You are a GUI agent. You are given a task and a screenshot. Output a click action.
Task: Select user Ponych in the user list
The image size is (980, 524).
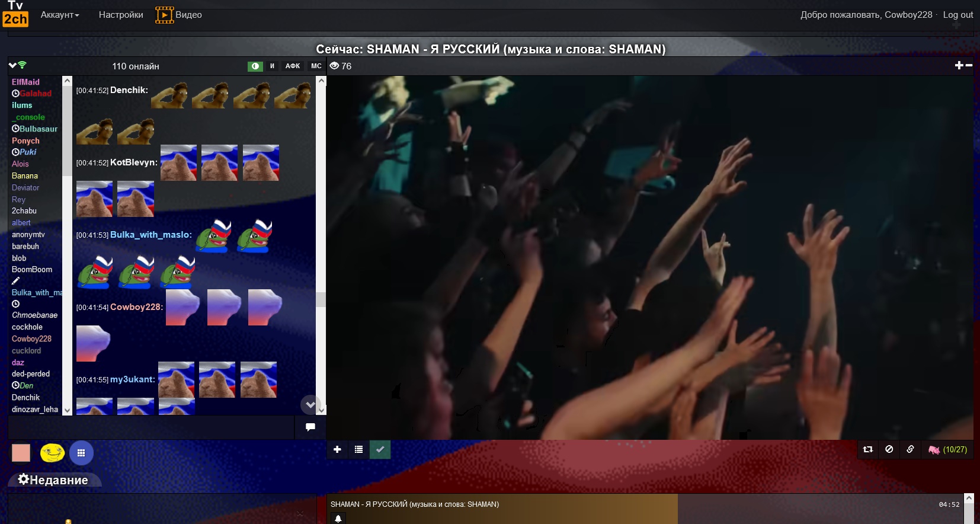(25, 140)
